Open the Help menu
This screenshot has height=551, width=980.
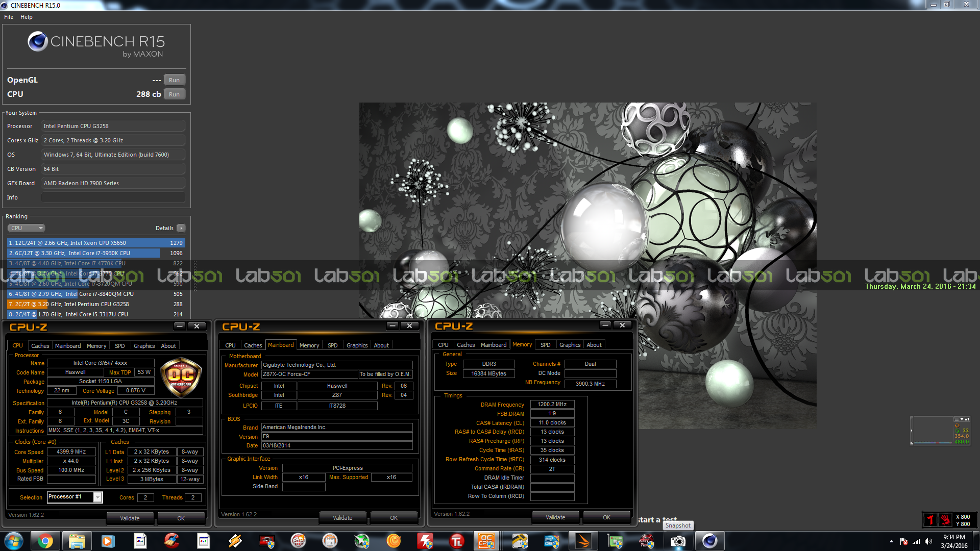27,17
